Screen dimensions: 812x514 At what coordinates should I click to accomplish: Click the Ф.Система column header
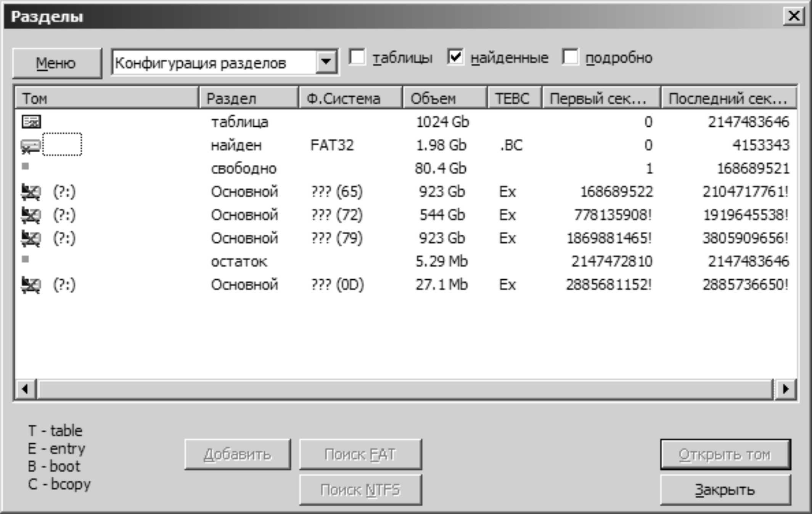point(350,98)
